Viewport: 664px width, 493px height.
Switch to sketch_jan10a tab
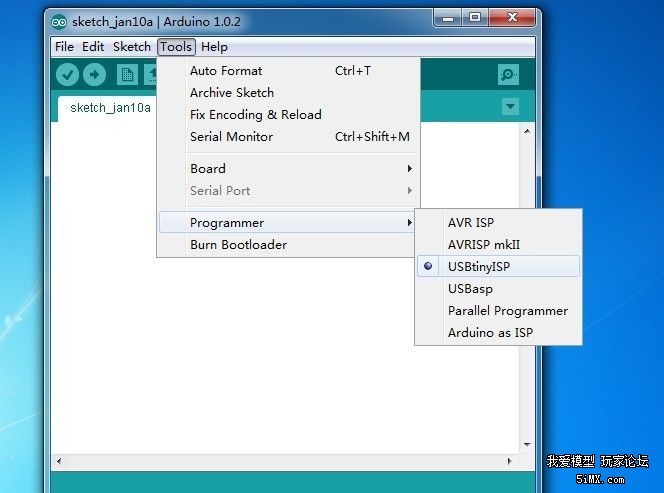[x=110, y=108]
